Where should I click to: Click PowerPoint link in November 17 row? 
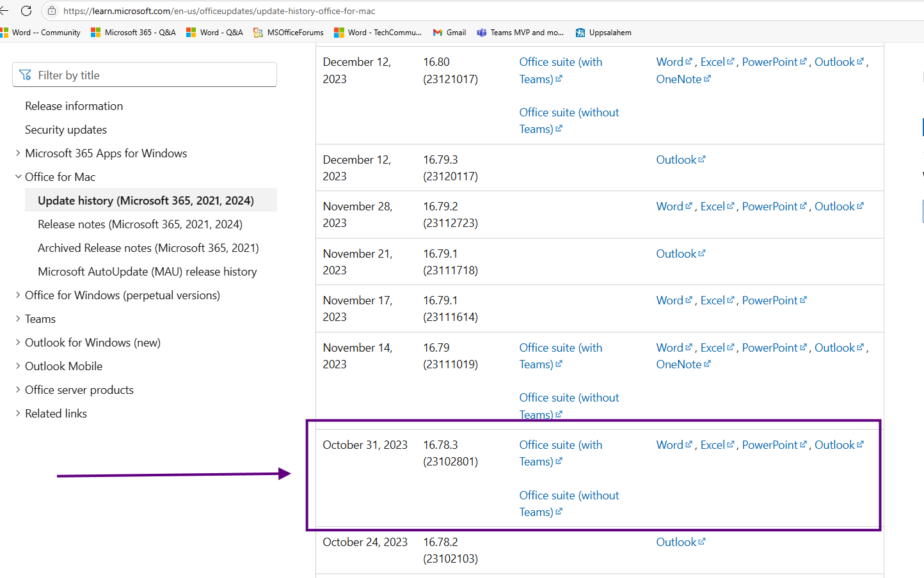click(x=774, y=301)
